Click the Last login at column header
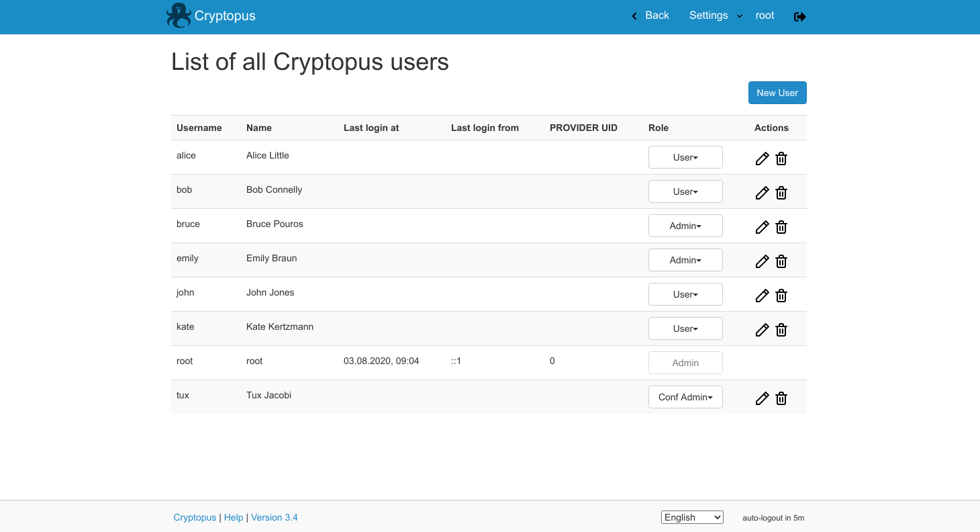 pos(371,128)
